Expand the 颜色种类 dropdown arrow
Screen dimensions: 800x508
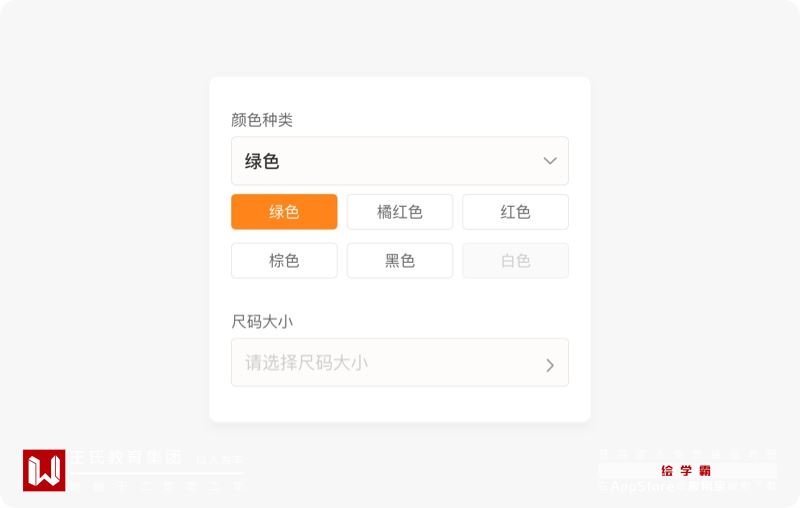[x=550, y=161]
